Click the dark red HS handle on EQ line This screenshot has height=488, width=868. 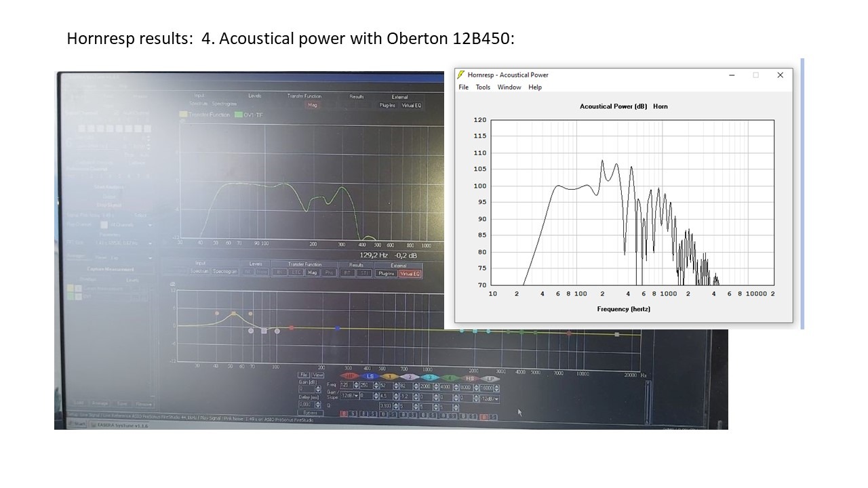(569, 333)
